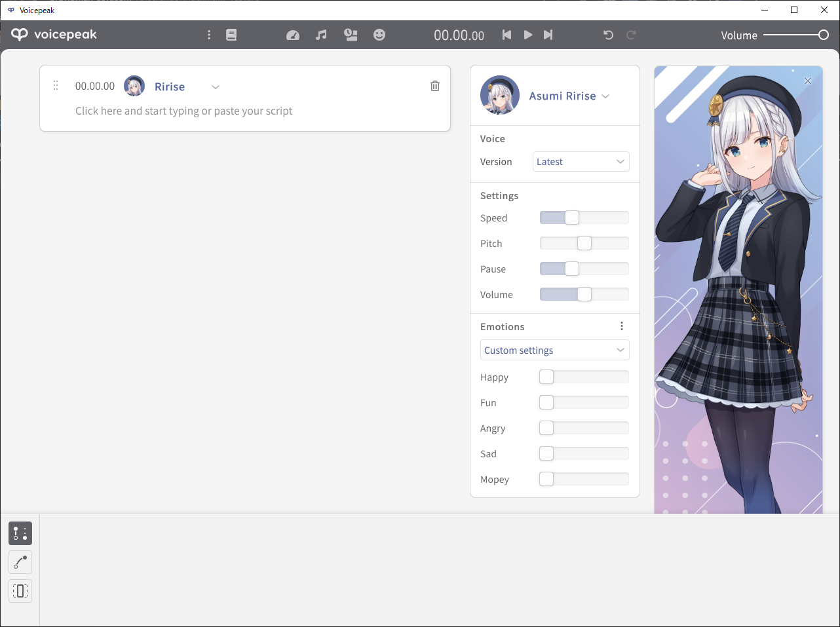Skip to next block in playback

pyautogui.click(x=548, y=35)
